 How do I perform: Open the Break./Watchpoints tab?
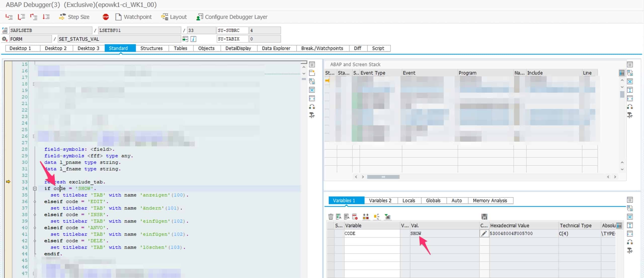(322, 48)
